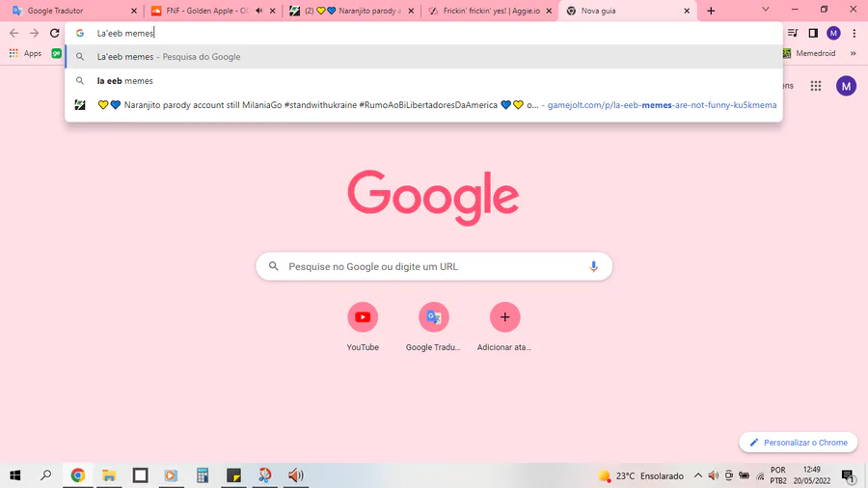
Task: Open the media player taskbar icon
Action: [x=171, y=475]
